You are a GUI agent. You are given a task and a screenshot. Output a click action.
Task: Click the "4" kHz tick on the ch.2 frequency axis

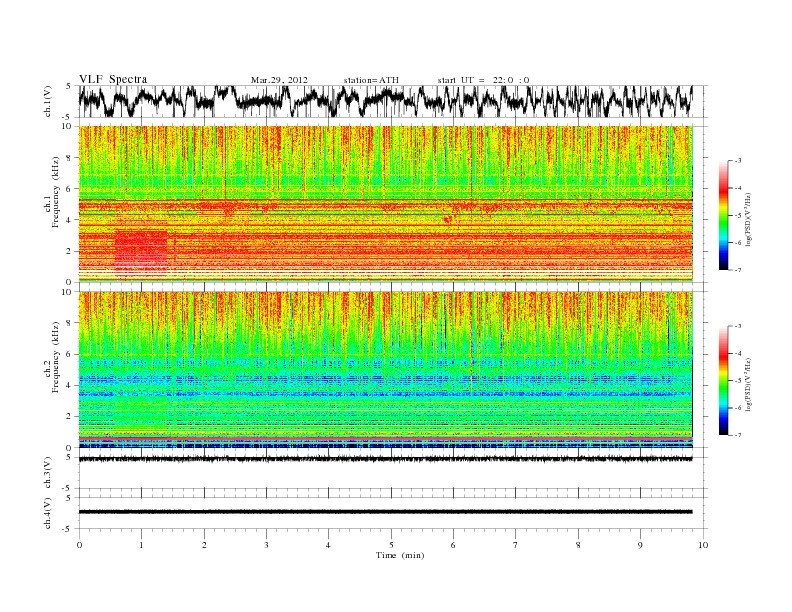coord(69,385)
